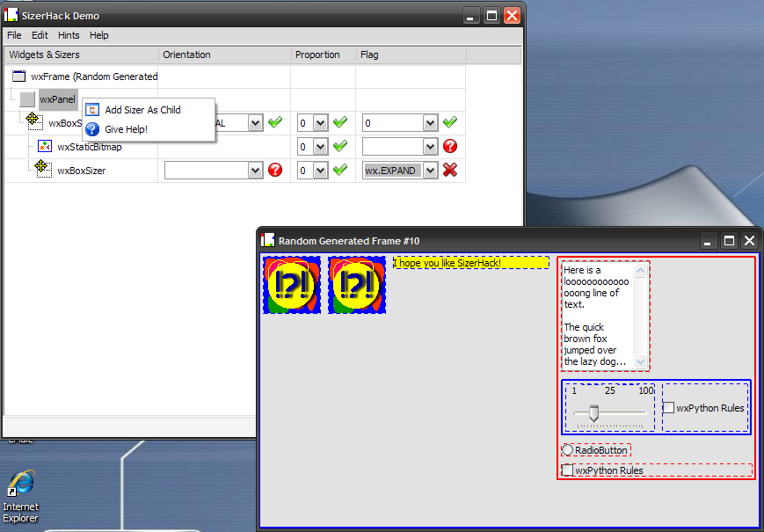Image resolution: width=764 pixels, height=532 pixels.
Task: Click the green checkmark in wxStaticBitmap proportion column
Action: [340, 147]
